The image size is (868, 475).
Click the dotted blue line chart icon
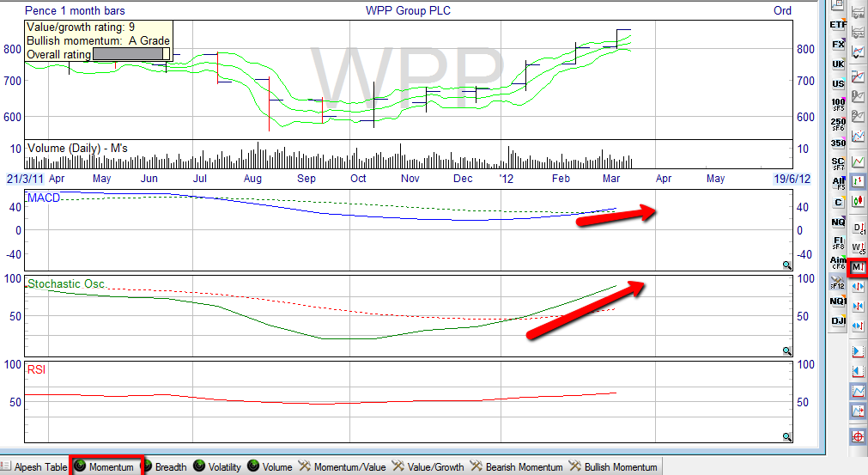[x=858, y=136]
